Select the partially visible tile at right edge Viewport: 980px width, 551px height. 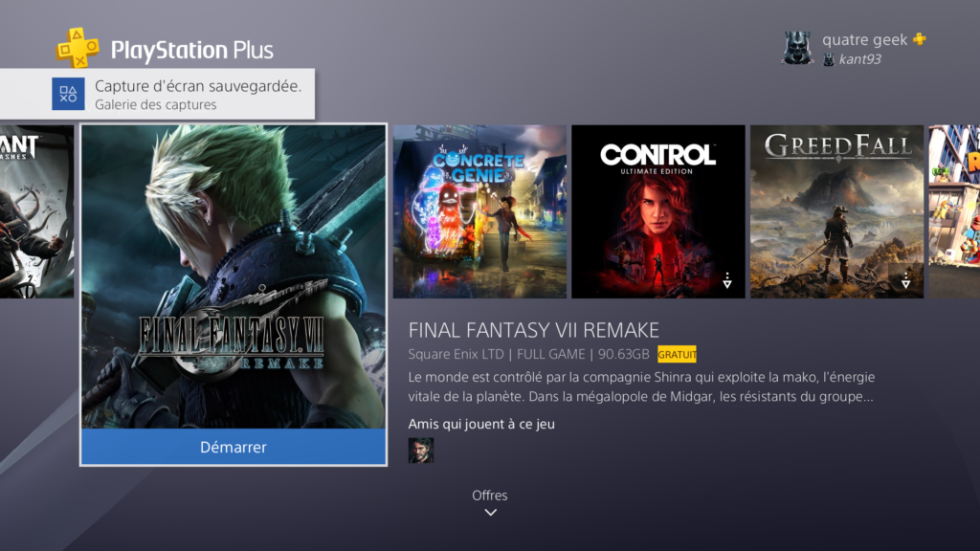point(954,211)
